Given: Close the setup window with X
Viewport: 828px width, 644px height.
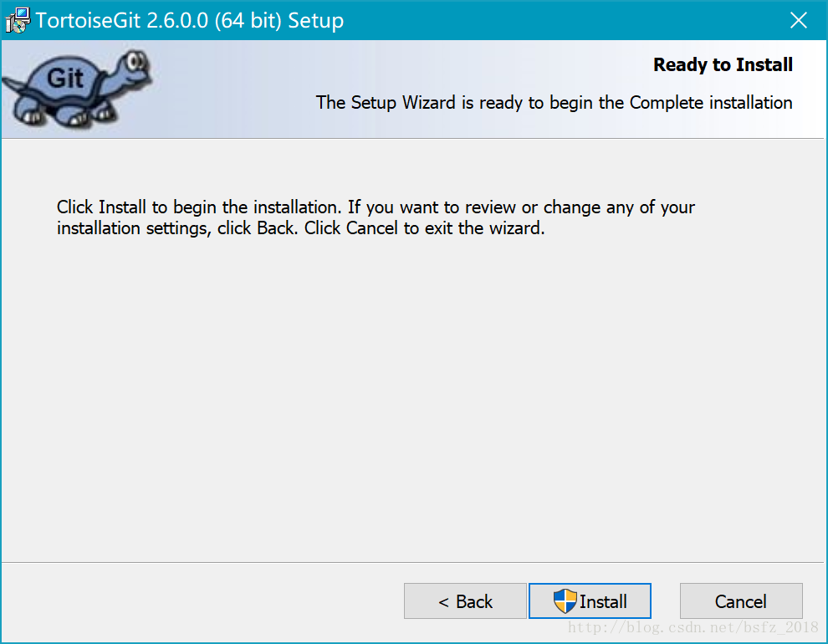Looking at the screenshot, I should [799, 20].
